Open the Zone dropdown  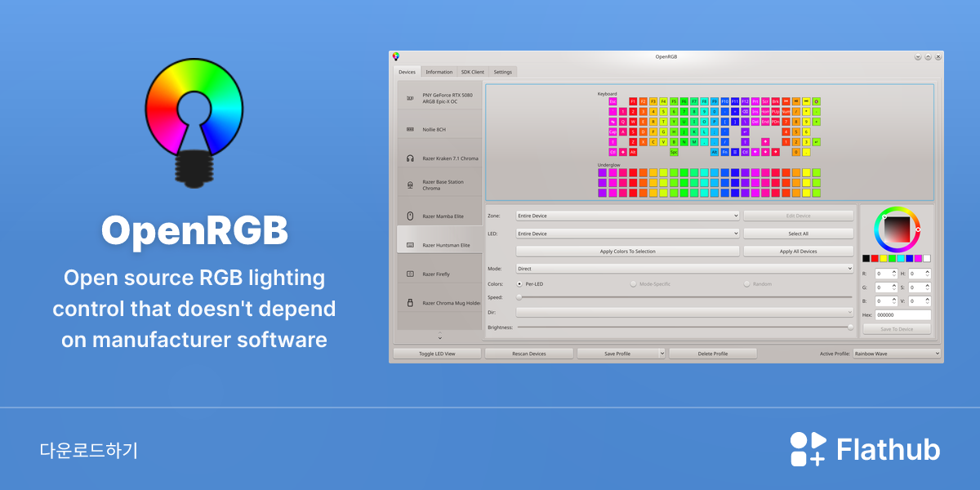627,216
